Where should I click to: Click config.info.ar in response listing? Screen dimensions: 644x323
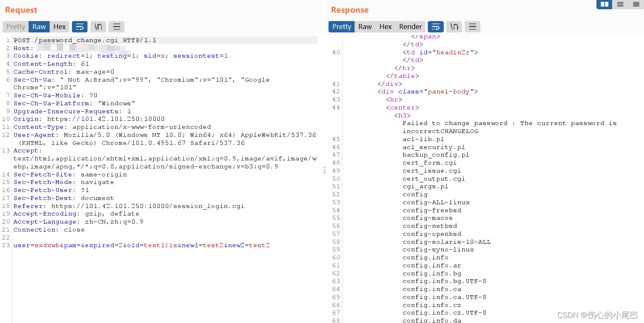pyautogui.click(x=432, y=266)
